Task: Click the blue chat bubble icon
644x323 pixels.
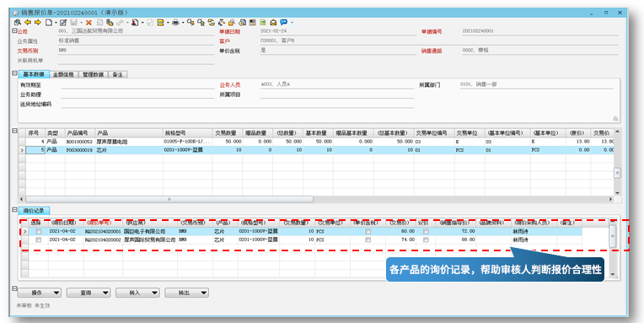Action: pyautogui.click(x=283, y=23)
